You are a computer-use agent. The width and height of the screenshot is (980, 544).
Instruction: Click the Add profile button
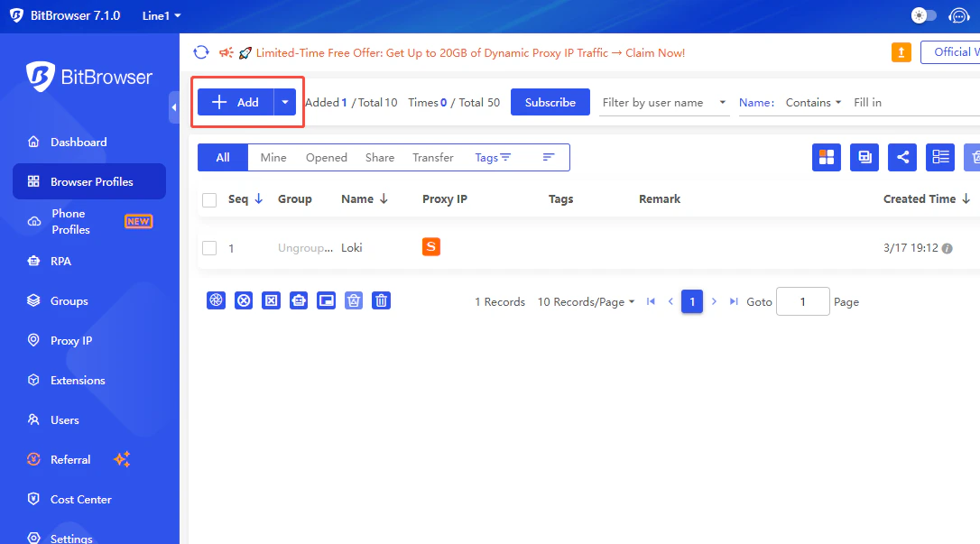[236, 103]
